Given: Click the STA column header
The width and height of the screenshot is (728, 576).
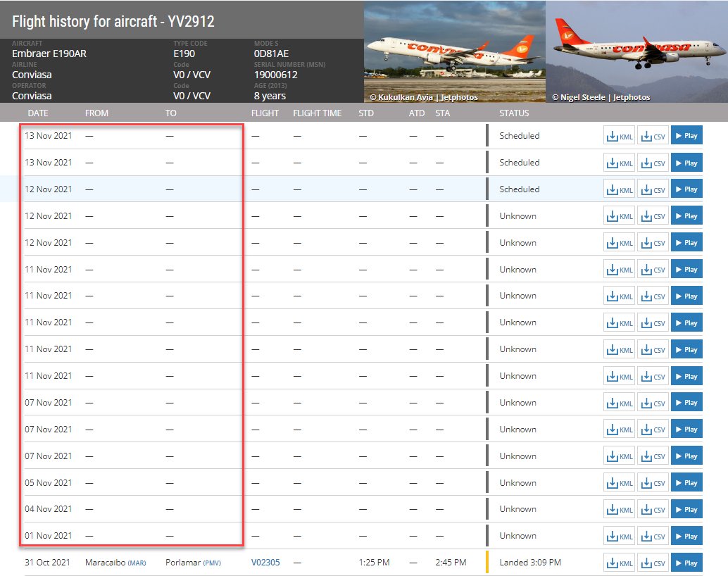Looking at the screenshot, I should 442,113.
